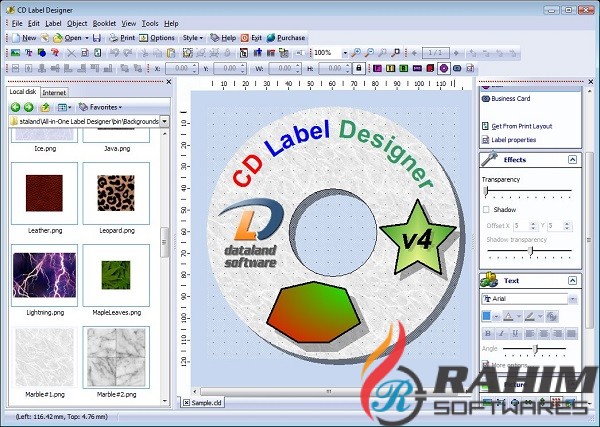The width and height of the screenshot is (600, 427).
Task: Open the Tools menu
Action: click(150, 24)
